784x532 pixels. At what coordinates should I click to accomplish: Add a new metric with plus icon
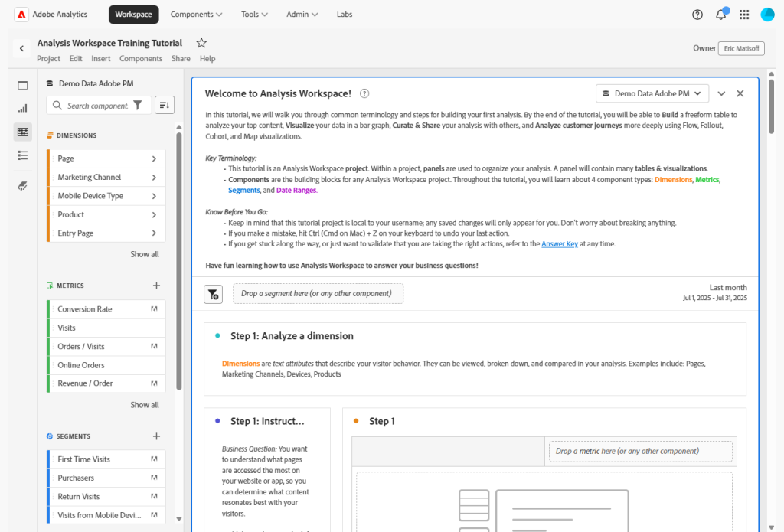coord(156,286)
